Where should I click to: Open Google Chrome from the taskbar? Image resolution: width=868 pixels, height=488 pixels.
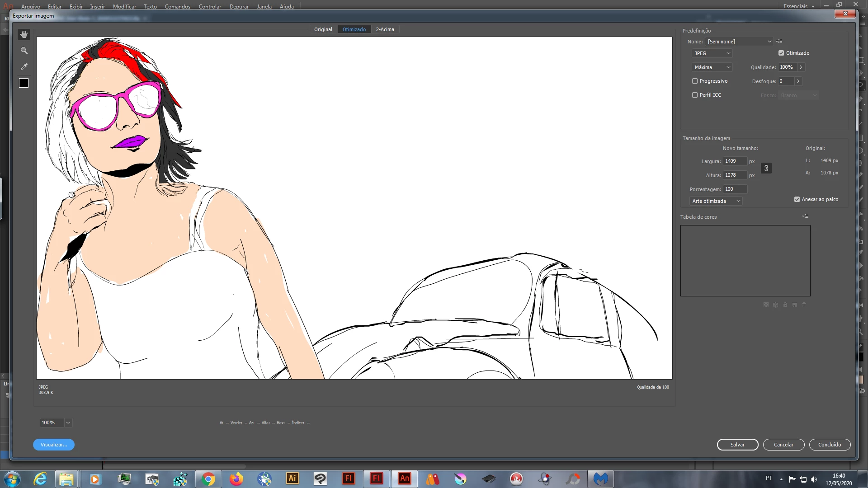(208, 479)
